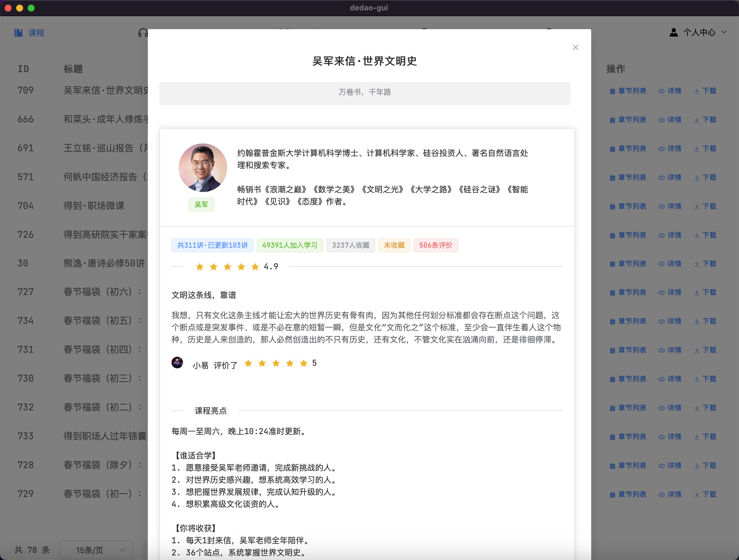Click 详情 eye icon for course 726

point(662,235)
